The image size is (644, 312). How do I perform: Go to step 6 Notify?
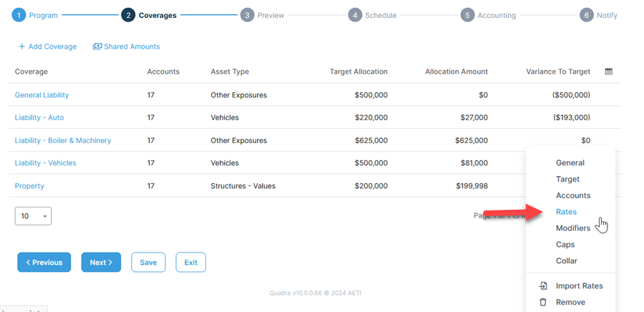(587, 15)
